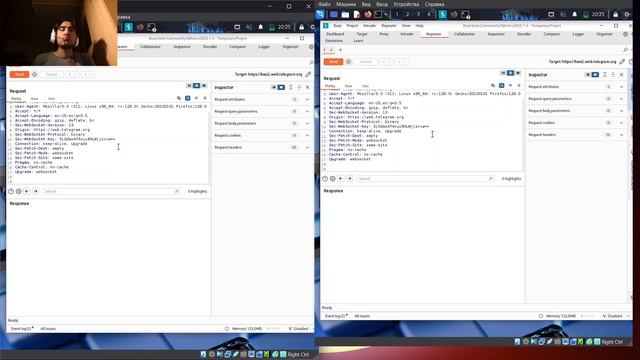
Task: Switch to Proxy tab in right Burp window
Action: coord(384,34)
